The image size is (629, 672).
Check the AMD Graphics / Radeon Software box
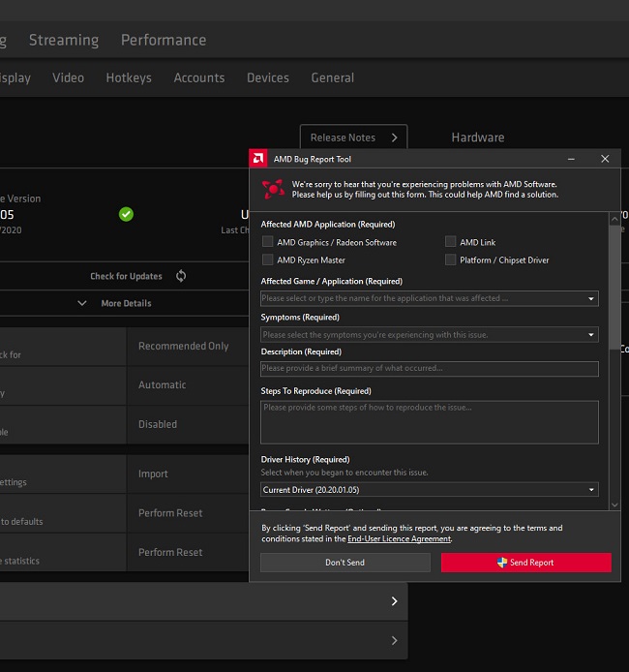(x=268, y=242)
